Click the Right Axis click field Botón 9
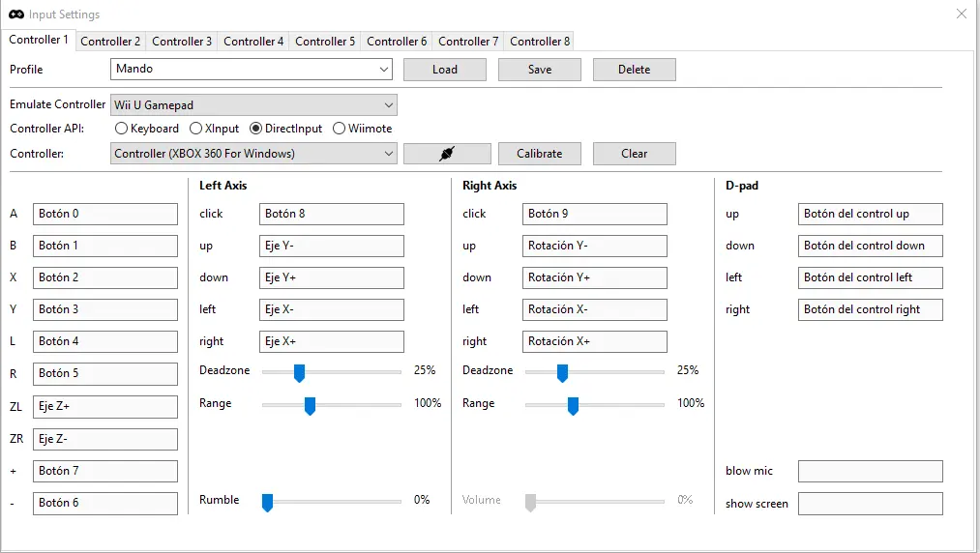The height and width of the screenshot is (553, 980). (594, 214)
